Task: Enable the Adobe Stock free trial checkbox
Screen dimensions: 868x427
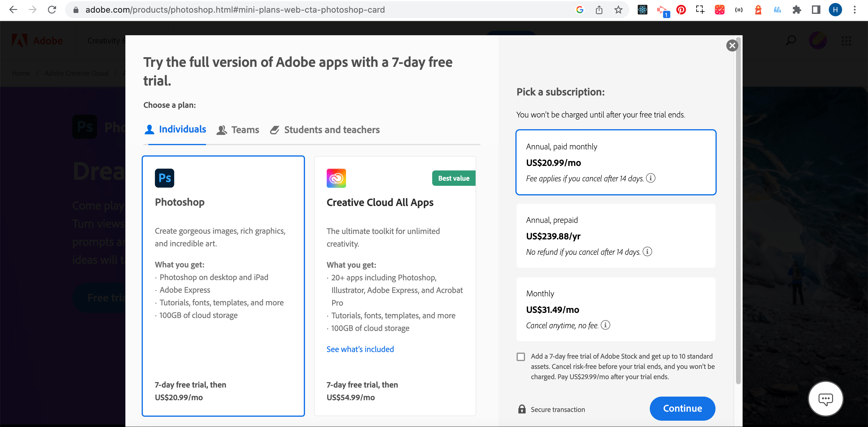Action: coord(520,357)
